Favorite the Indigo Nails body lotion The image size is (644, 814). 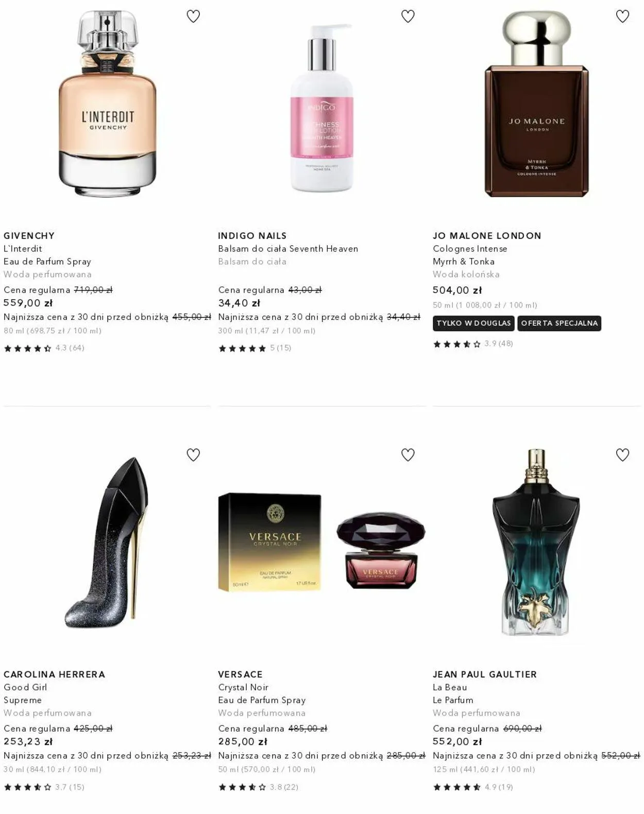[408, 16]
